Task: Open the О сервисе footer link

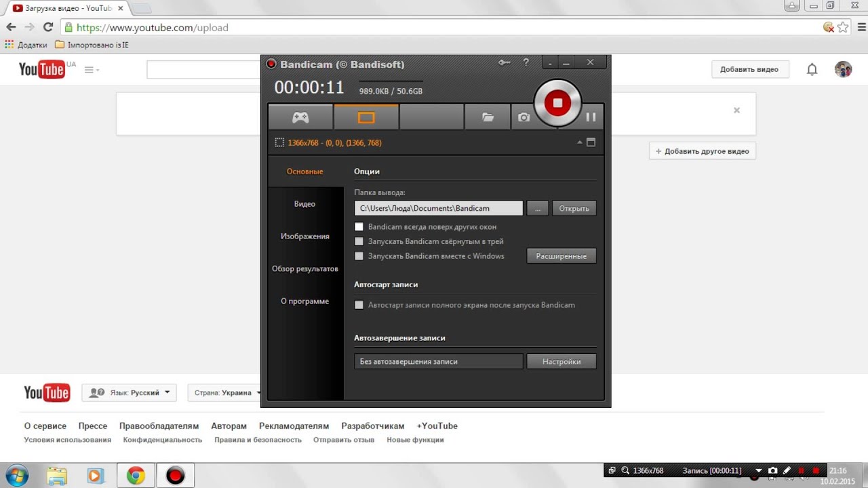Action: click(x=45, y=426)
